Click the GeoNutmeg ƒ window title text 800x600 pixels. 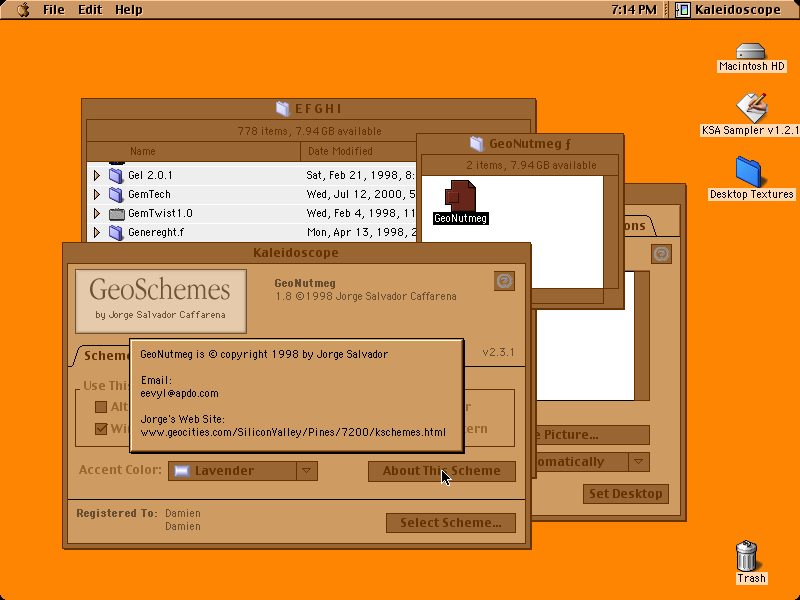tap(530, 144)
